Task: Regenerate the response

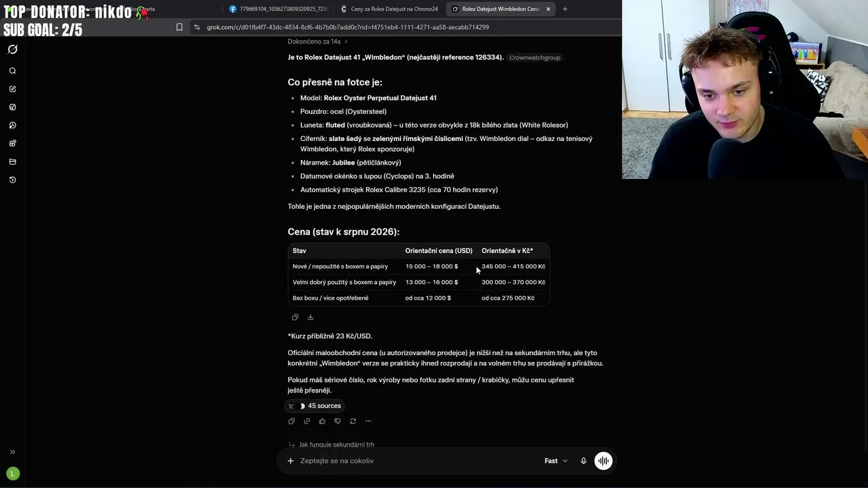Action: [353, 421]
